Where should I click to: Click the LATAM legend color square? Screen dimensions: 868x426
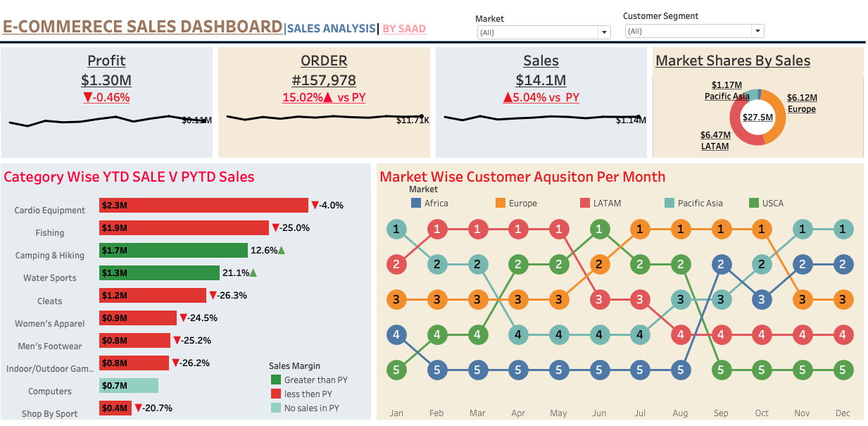[585, 203]
